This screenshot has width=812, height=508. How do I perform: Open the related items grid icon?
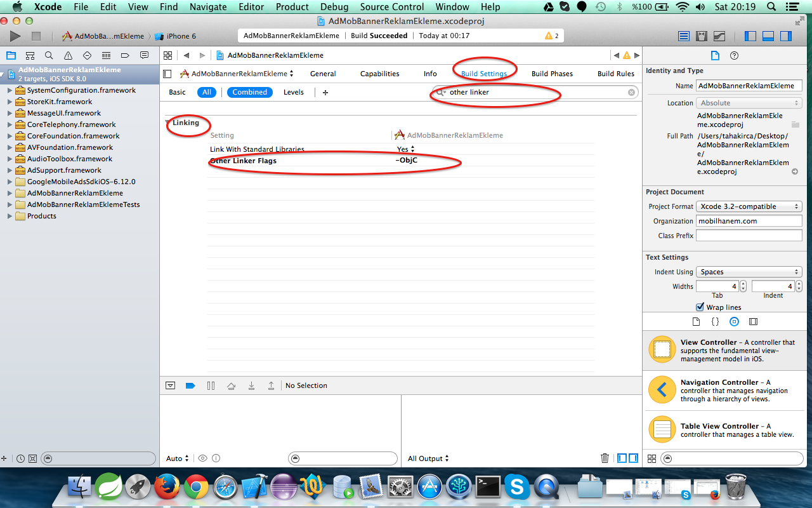point(168,55)
